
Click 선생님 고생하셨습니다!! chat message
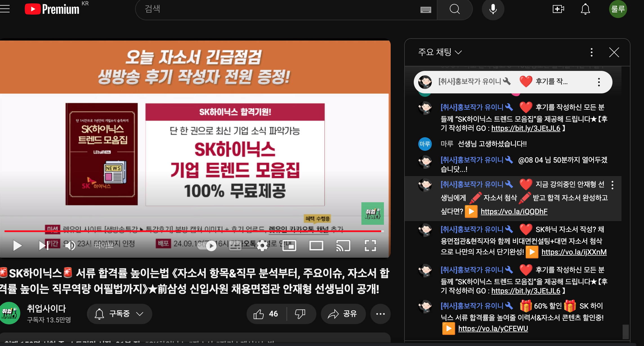(x=492, y=144)
